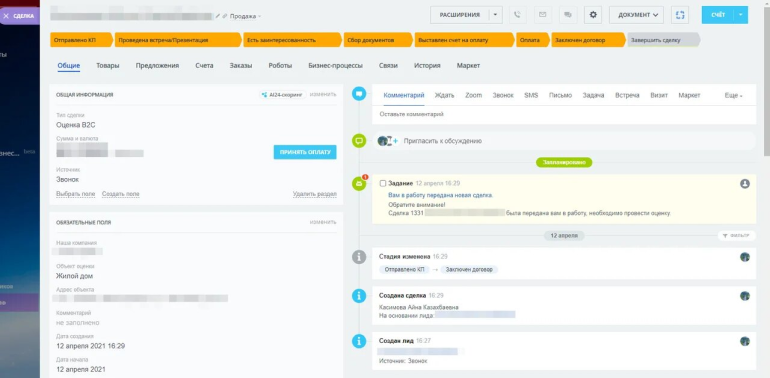Click the blue comment bubble timeline icon
Image resolution: width=770 pixels, height=378 pixels.
click(x=359, y=93)
